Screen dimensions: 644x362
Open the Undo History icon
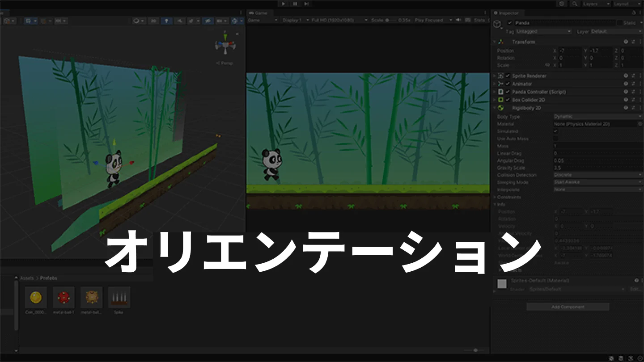tap(562, 4)
